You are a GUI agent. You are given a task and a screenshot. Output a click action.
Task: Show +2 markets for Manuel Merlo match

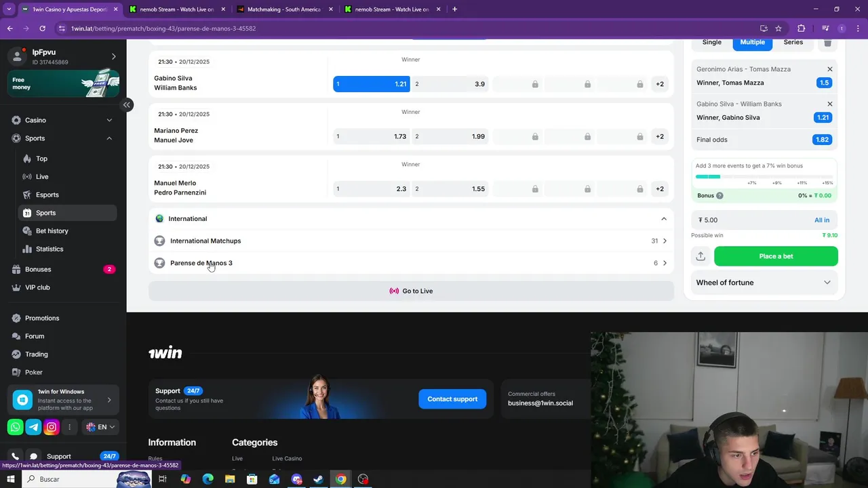click(660, 188)
